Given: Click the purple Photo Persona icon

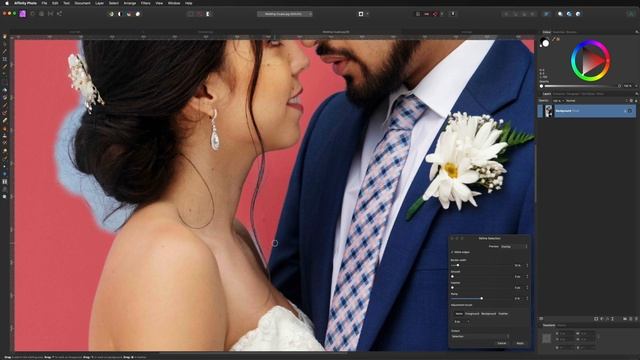Looking at the screenshot, I should [x=23, y=13].
